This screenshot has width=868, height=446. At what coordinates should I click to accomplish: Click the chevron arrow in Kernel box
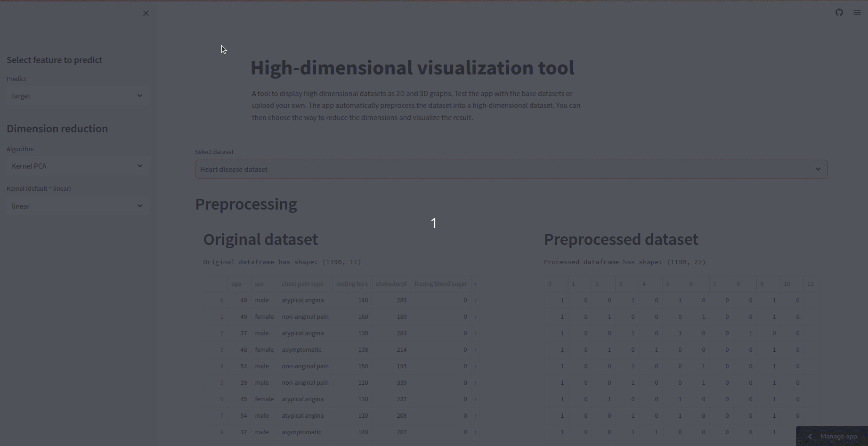pos(140,206)
